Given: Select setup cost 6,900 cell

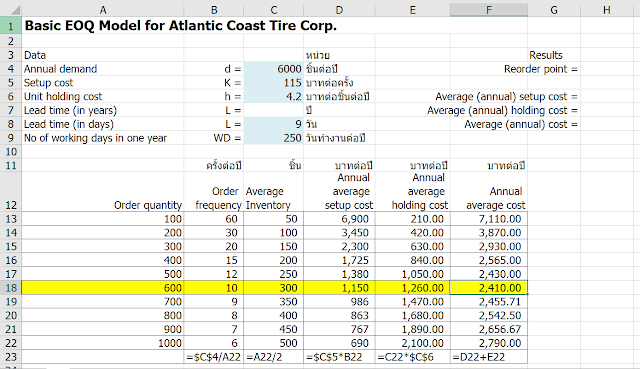Looking at the screenshot, I should click(x=339, y=219).
